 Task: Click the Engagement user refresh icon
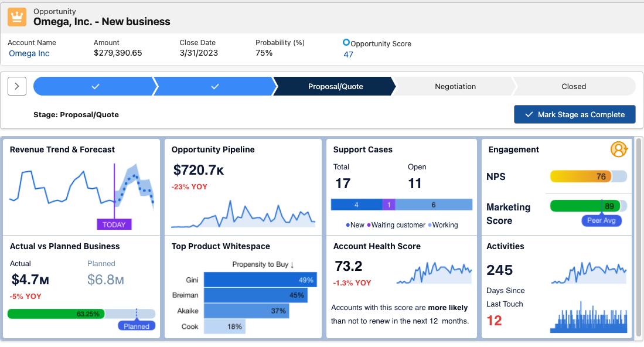click(619, 149)
